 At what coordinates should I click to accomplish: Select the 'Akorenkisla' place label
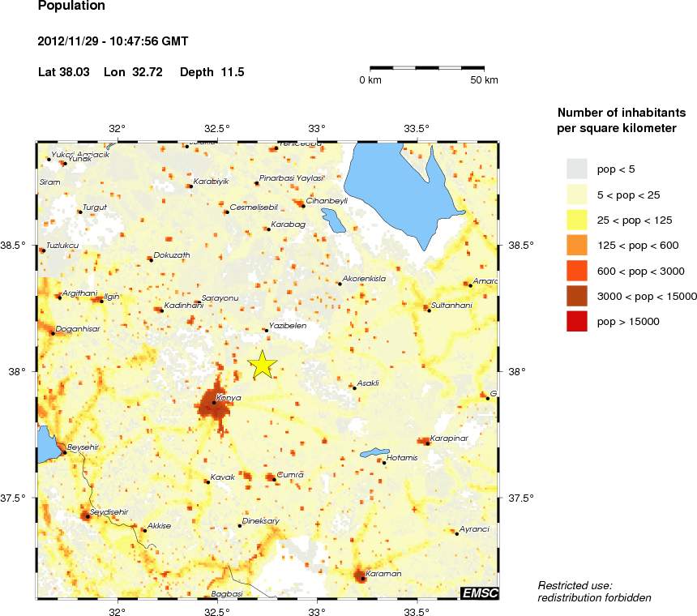point(364,279)
